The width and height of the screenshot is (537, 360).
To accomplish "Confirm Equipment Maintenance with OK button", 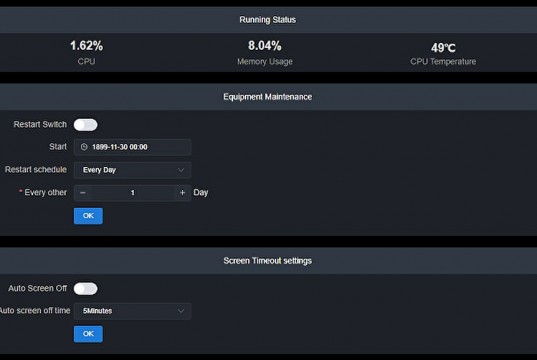I will coord(88,216).
